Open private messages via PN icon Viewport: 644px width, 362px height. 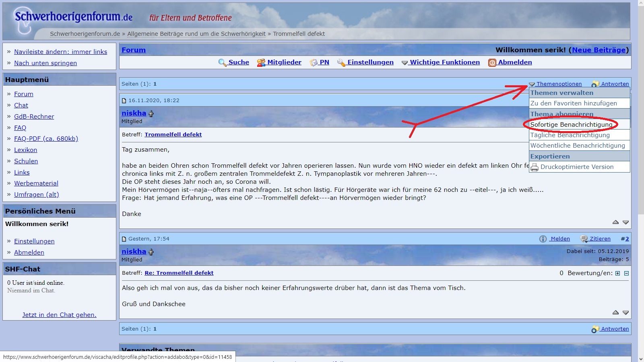coord(314,63)
